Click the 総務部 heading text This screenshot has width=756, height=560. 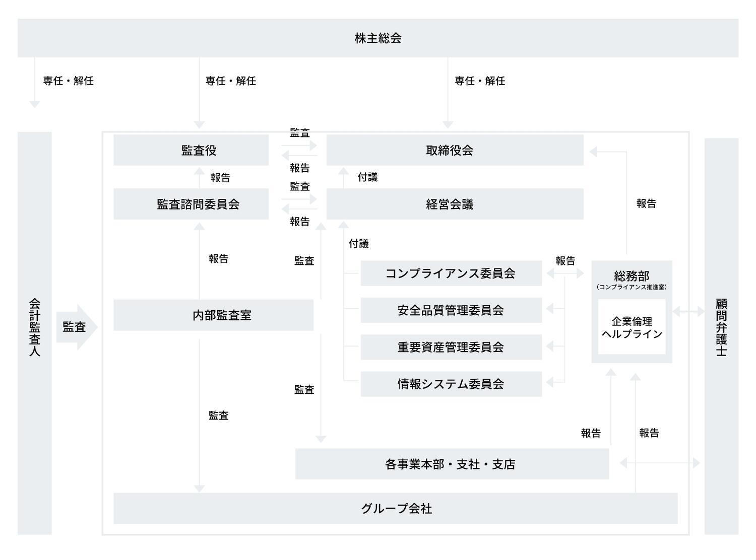tap(632, 276)
